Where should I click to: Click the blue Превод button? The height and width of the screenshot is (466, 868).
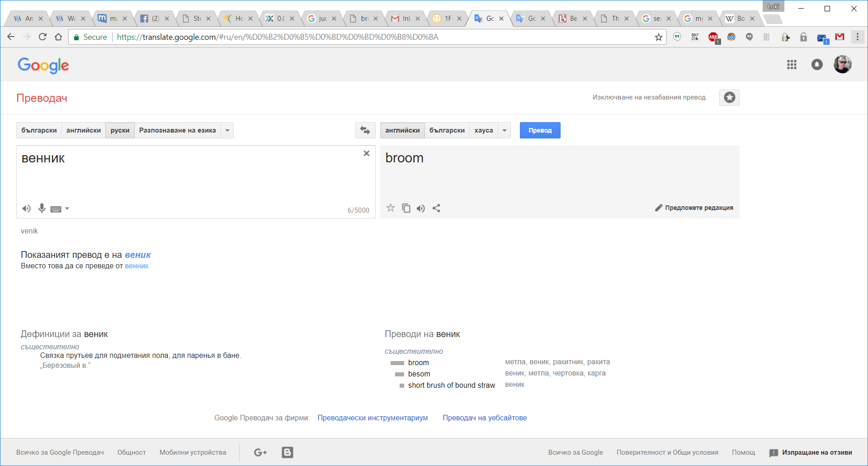(540, 130)
